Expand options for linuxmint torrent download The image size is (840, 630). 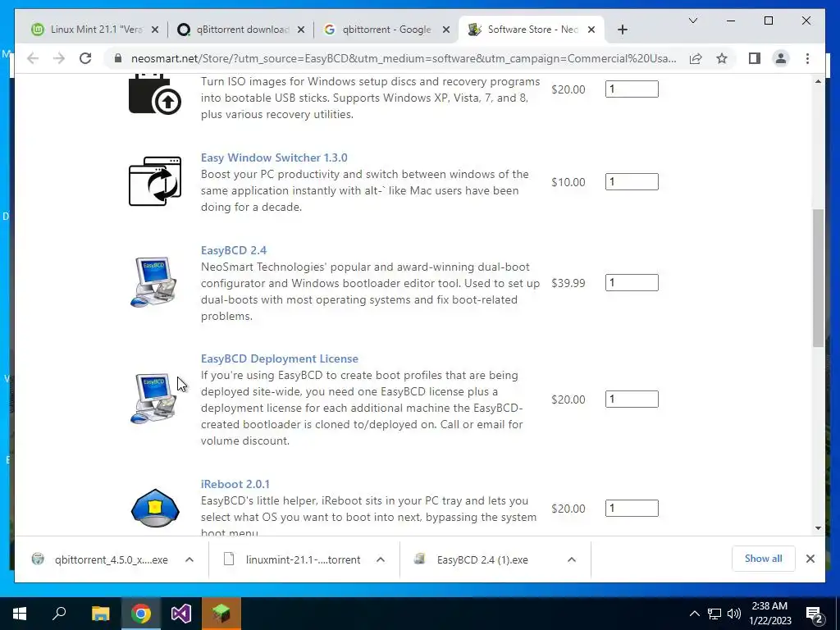coord(381,559)
